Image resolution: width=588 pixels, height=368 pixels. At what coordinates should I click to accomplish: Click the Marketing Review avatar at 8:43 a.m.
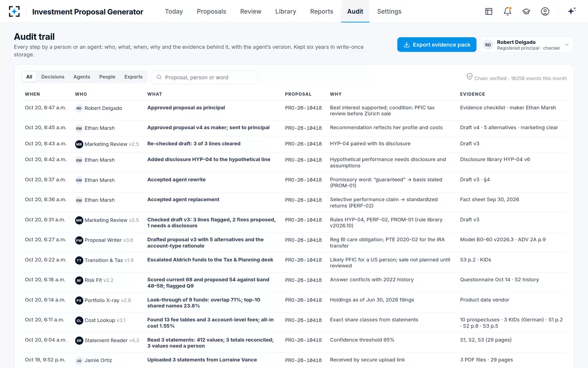point(79,144)
